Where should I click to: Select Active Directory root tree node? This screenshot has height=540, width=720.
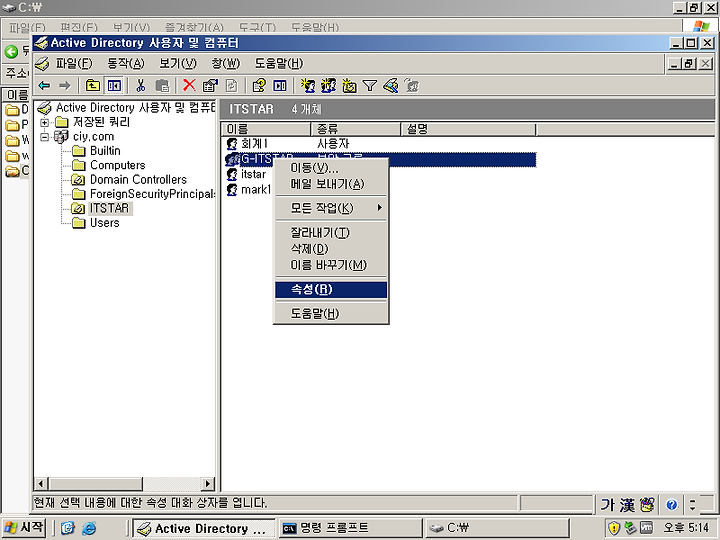(x=135, y=108)
